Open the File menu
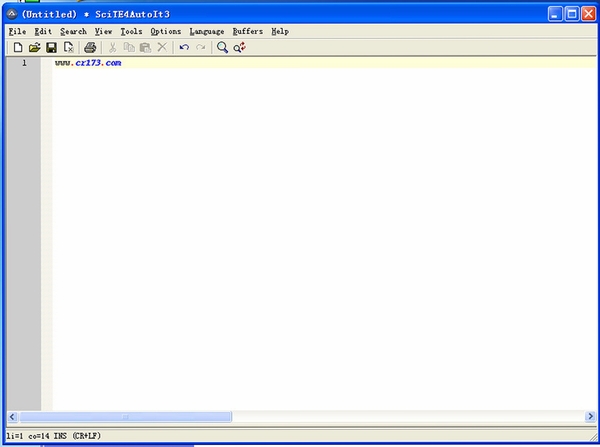 (x=18, y=31)
